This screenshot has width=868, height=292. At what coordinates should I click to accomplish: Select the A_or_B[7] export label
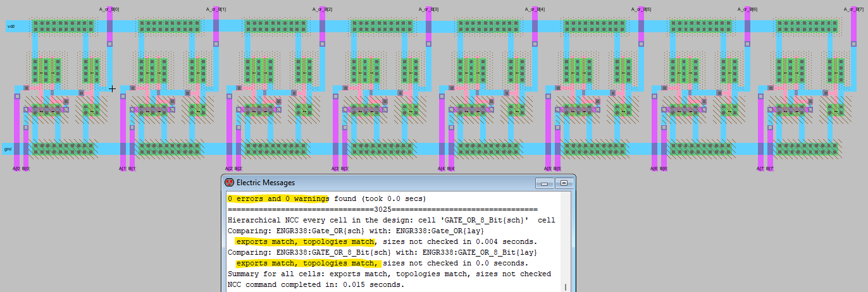pyautogui.click(x=853, y=9)
